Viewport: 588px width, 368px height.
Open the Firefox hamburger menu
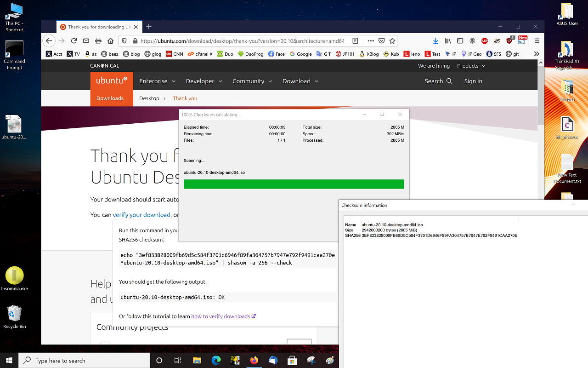[x=537, y=41]
